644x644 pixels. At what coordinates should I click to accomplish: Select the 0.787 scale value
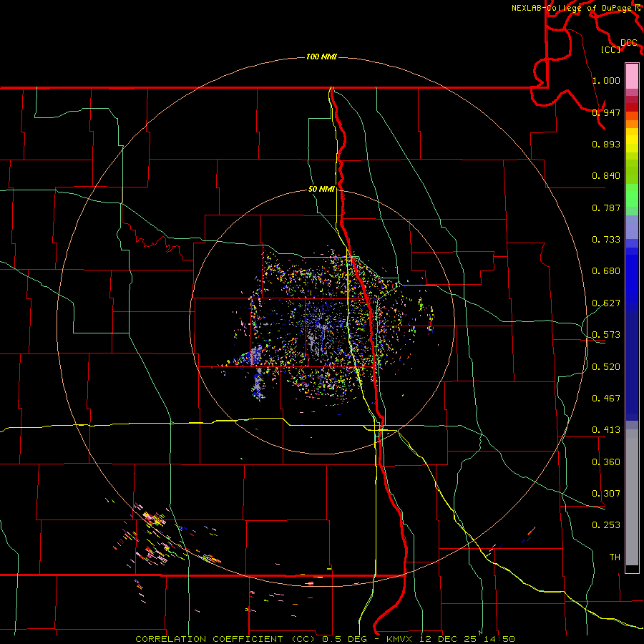click(606, 208)
